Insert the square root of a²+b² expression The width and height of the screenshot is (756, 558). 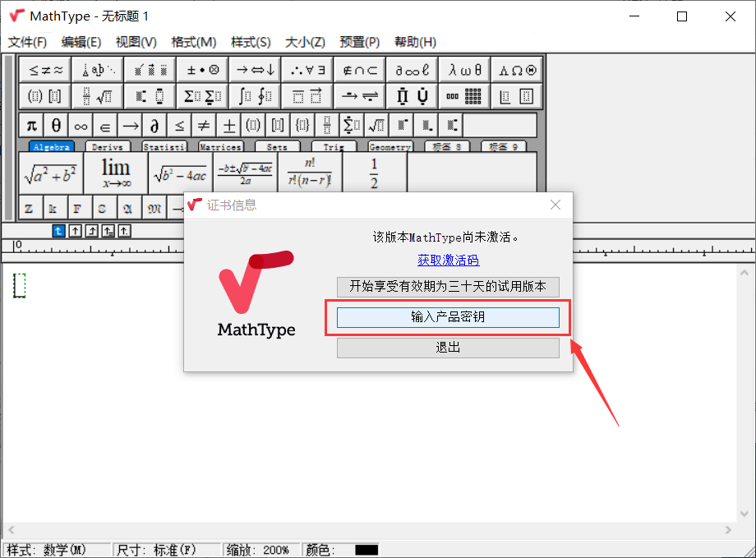coord(50,173)
